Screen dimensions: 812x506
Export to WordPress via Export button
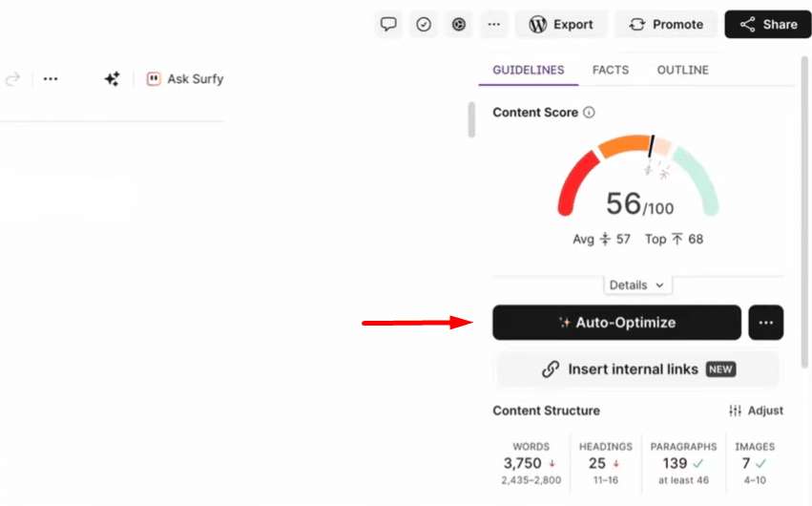pyautogui.click(x=560, y=25)
